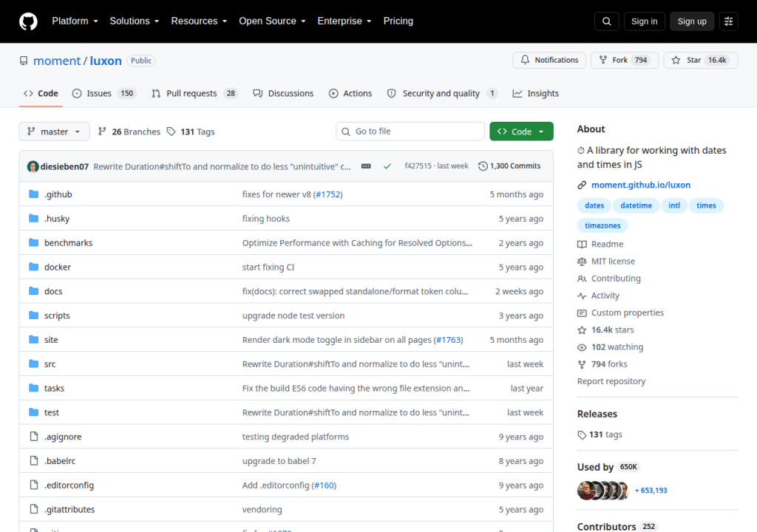
Task: Click the Notifications bell button
Action: pyautogui.click(x=549, y=60)
